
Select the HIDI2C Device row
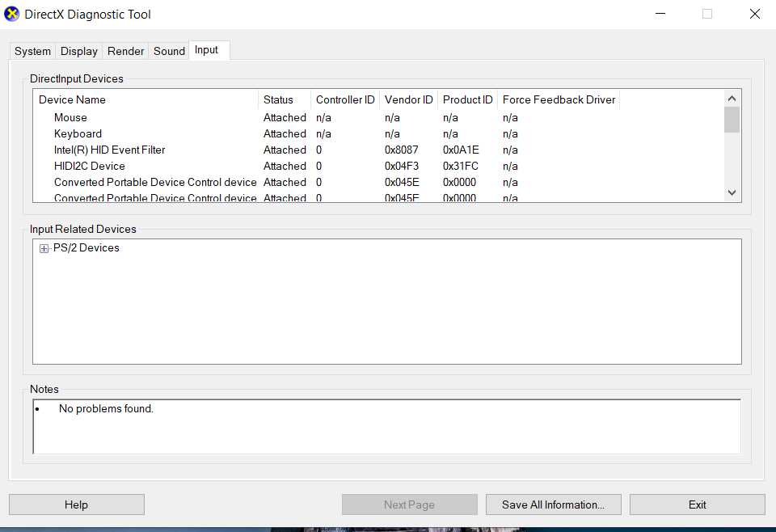pyautogui.click(x=89, y=167)
